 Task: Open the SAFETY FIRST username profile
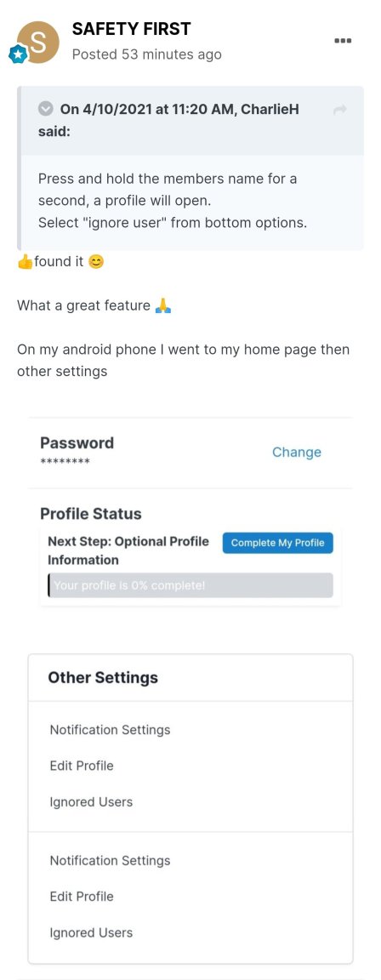click(131, 29)
